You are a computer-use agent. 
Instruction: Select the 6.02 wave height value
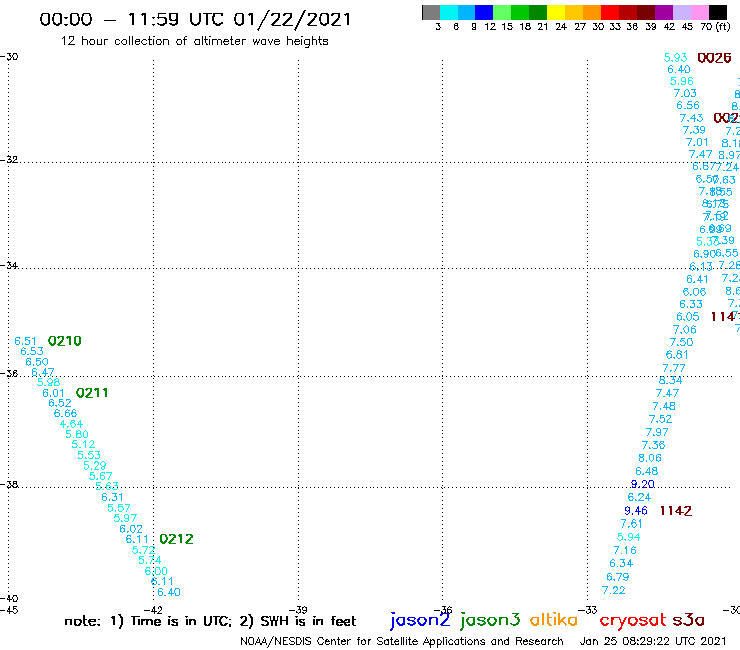pos(131,529)
